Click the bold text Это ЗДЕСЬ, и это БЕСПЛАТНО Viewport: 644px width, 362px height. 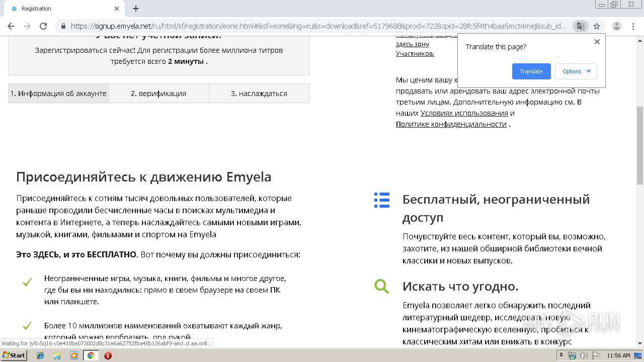(76, 254)
